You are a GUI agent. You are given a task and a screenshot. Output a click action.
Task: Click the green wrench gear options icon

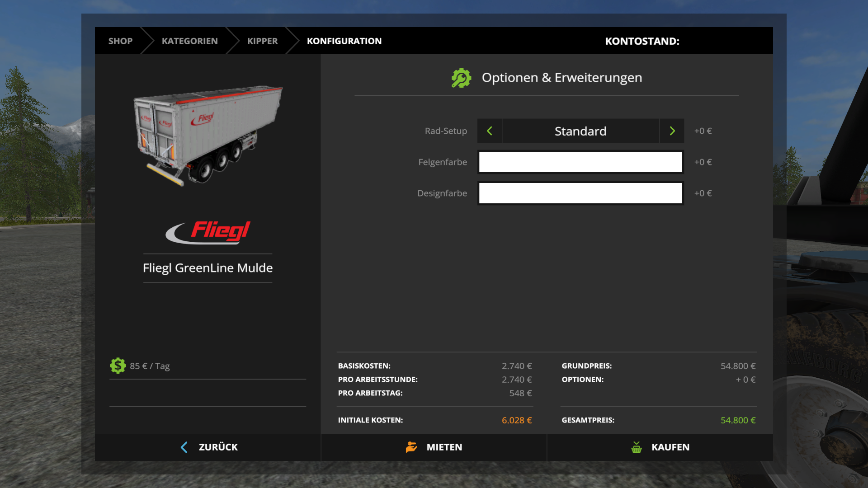(461, 78)
